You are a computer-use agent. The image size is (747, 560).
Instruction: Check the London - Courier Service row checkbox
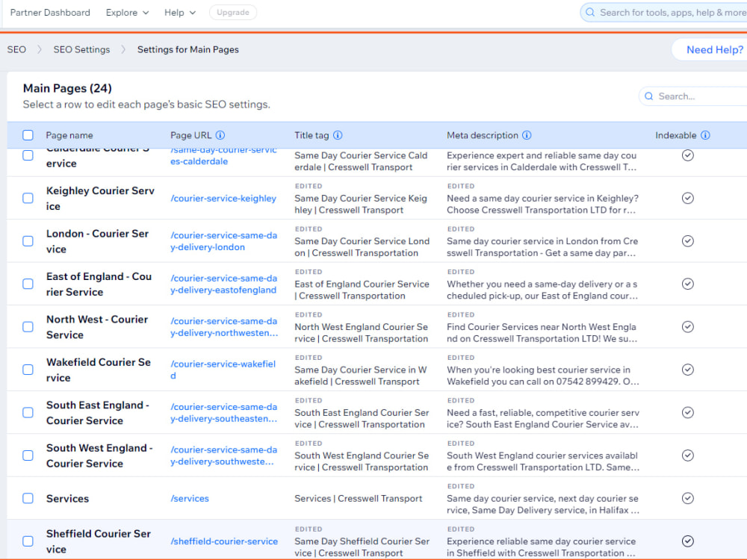(28, 241)
